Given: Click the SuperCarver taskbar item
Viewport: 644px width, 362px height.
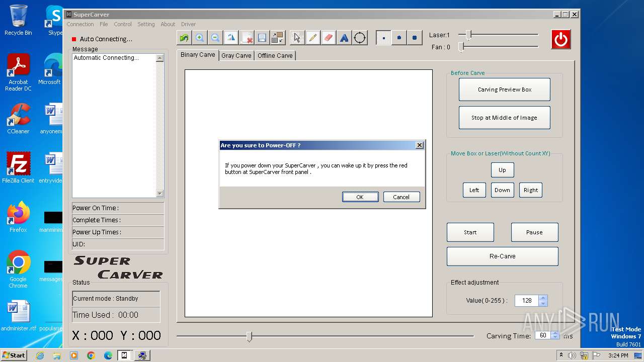Looking at the screenshot, I should [125, 355].
